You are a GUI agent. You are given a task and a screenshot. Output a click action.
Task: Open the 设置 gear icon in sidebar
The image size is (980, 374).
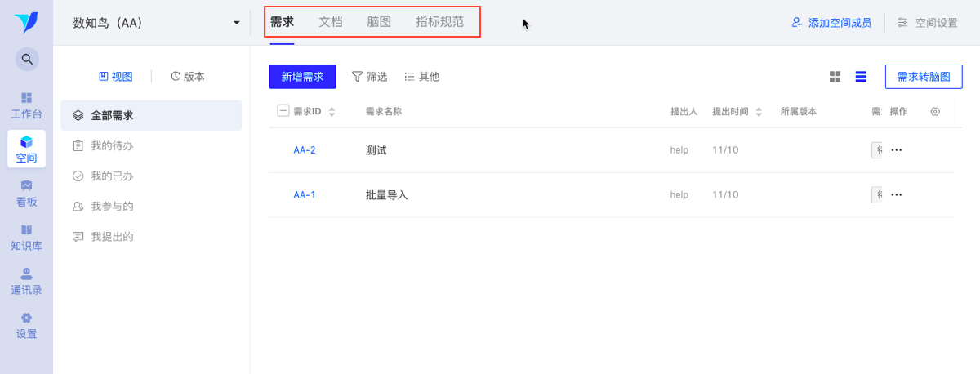pyautogui.click(x=26, y=318)
